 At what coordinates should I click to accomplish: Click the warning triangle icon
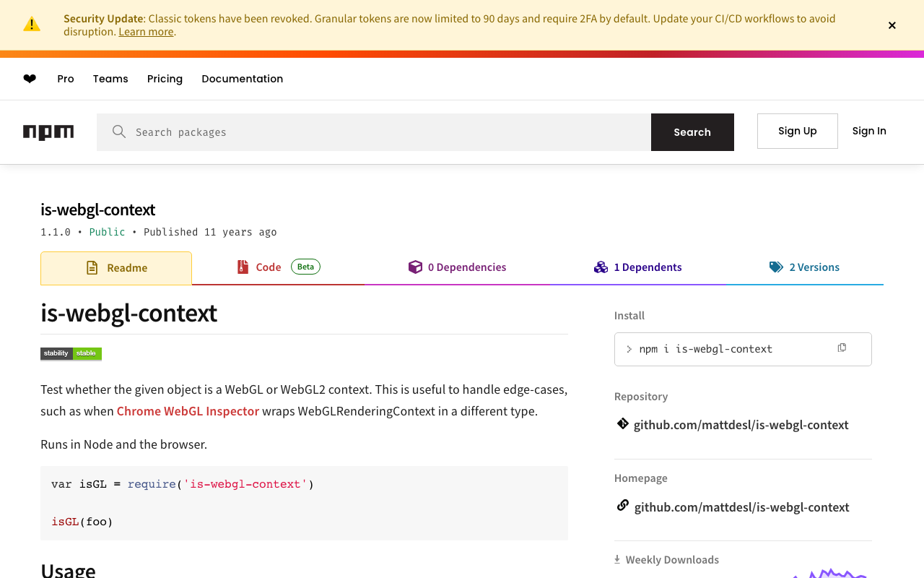(x=32, y=25)
